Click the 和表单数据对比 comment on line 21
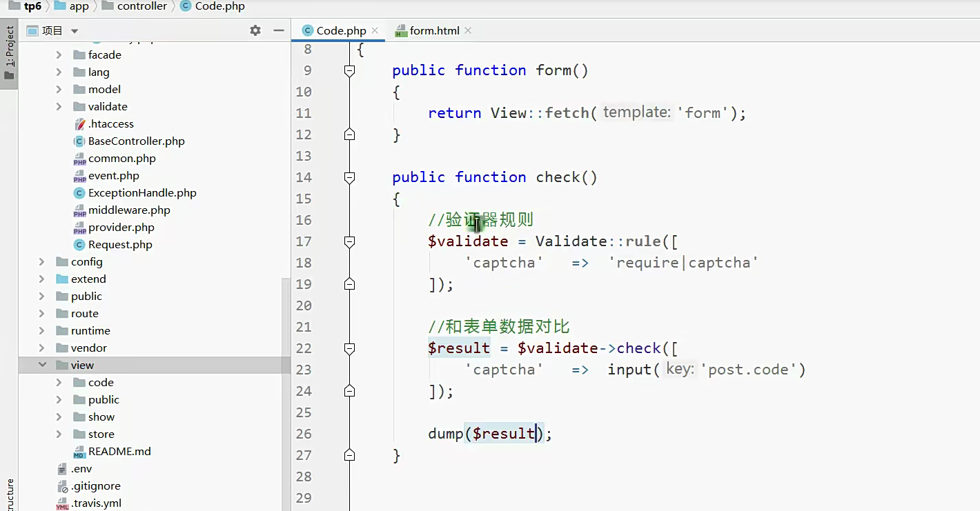This screenshot has width=980, height=511. [x=499, y=327]
